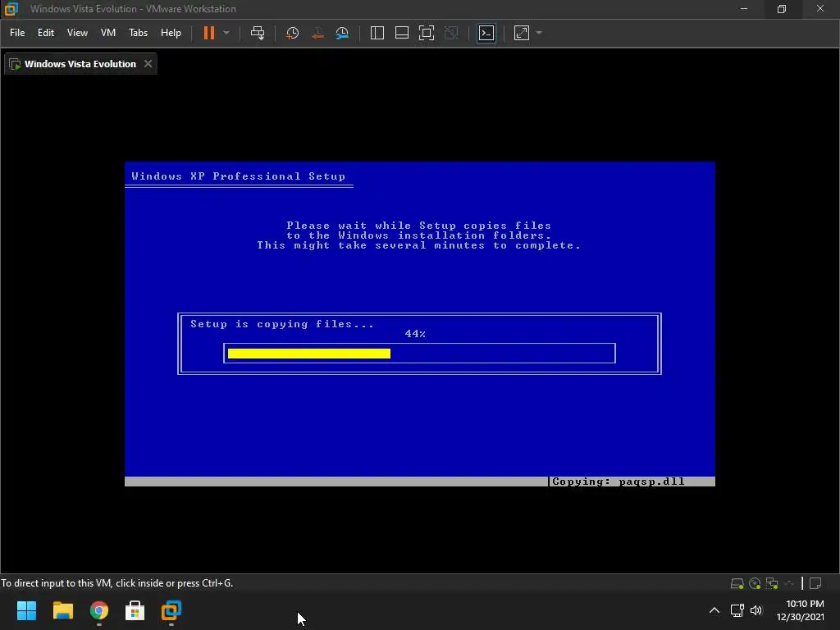Close the Windows Vista Evolution tab
The image size is (840, 630).
(x=148, y=64)
